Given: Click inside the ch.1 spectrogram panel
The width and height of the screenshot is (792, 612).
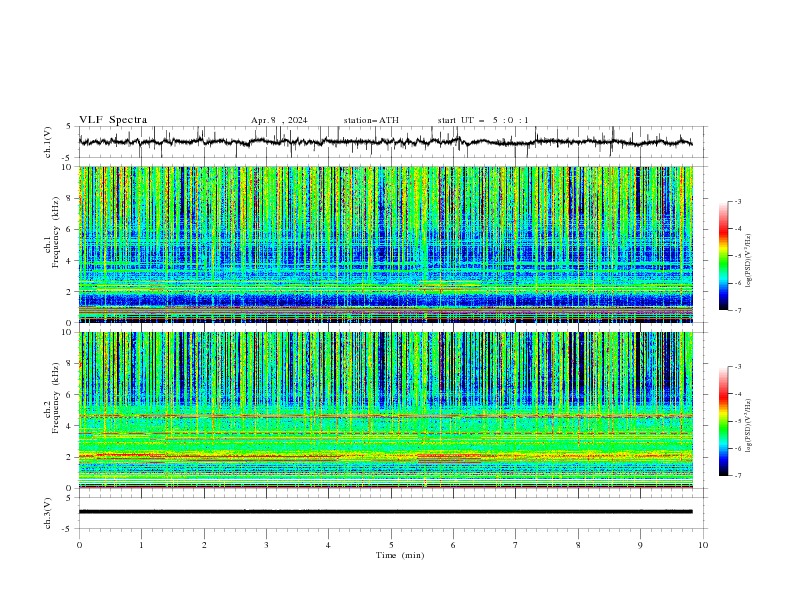Looking at the screenshot, I should coord(385,244).
